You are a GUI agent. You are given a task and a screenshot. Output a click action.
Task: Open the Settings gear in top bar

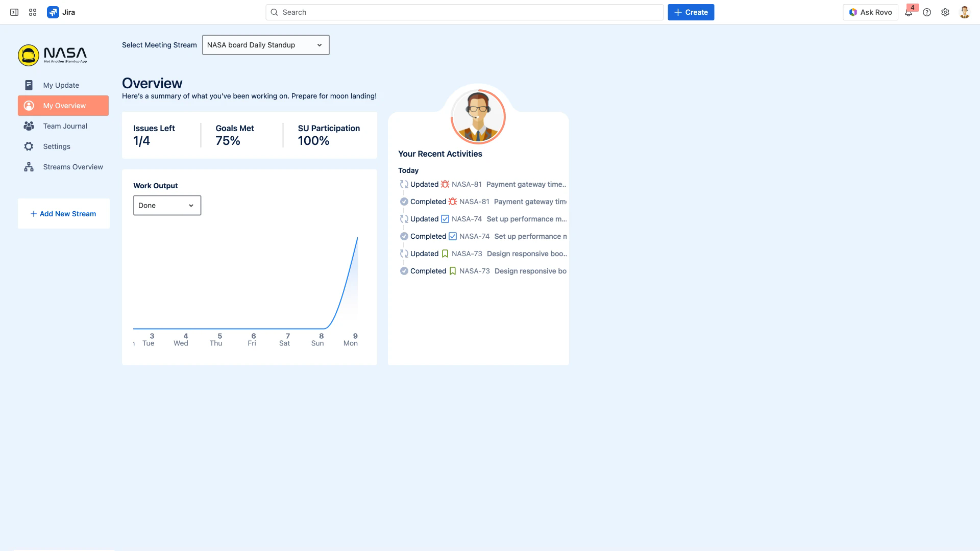pos(945,12)
